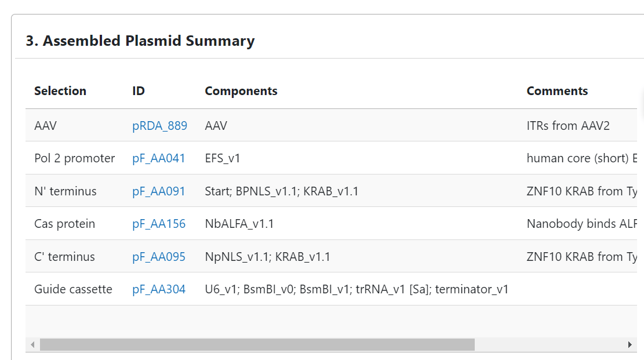
Task: Open the pF_AA091 N' terminus link
Action: pos(159,191)
